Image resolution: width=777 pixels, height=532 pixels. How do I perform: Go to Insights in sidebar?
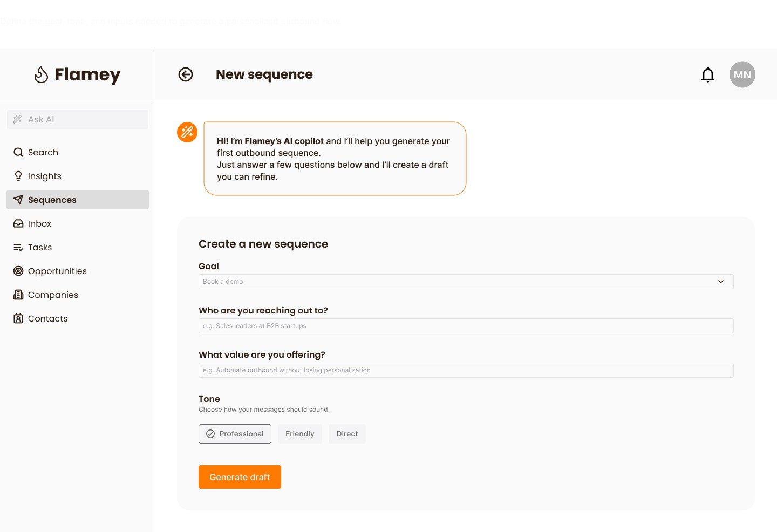click(x=78, y=176)
